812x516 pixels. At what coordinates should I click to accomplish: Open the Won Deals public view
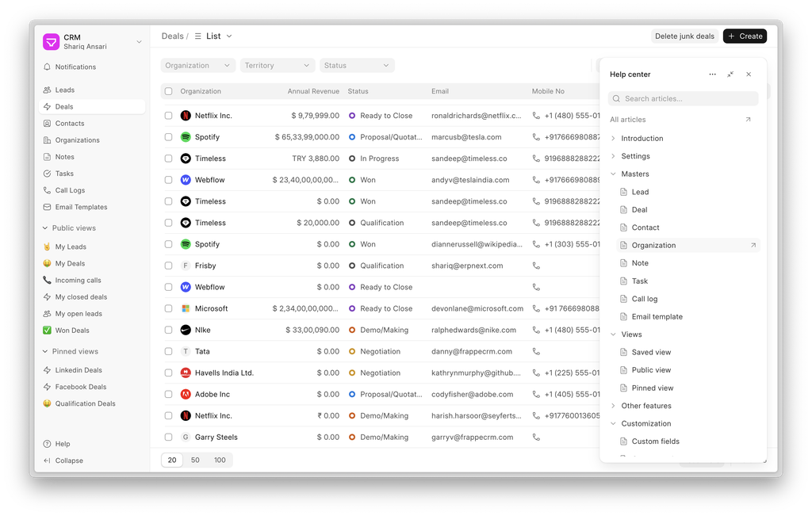pyautogui.click(x=71, y=331)
